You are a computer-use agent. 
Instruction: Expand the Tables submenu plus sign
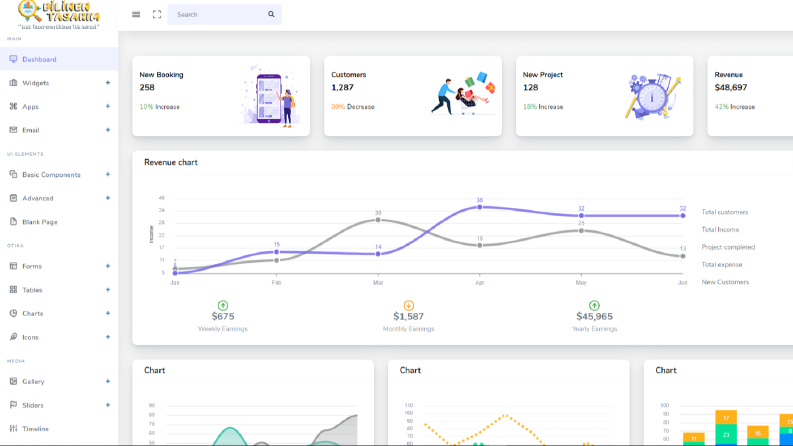[x=108, y=290]
